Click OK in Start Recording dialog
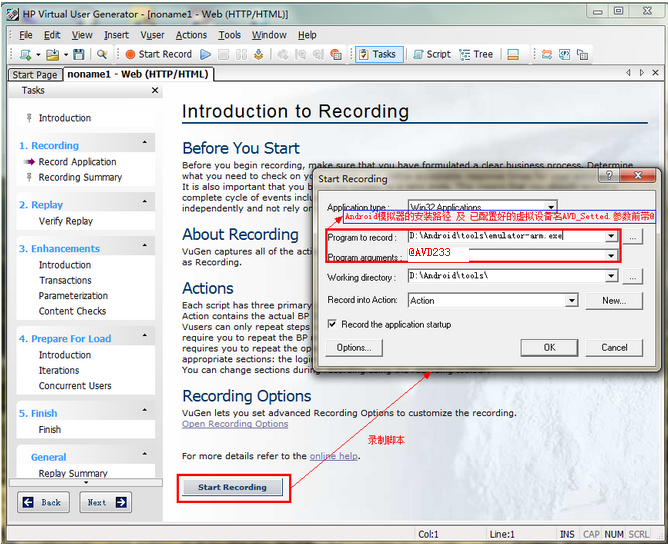This screenshot has height=544, width=668. (550, 348)
